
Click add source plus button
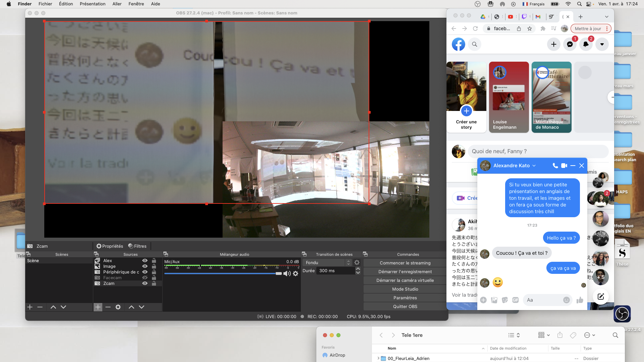tap(98, 307)
